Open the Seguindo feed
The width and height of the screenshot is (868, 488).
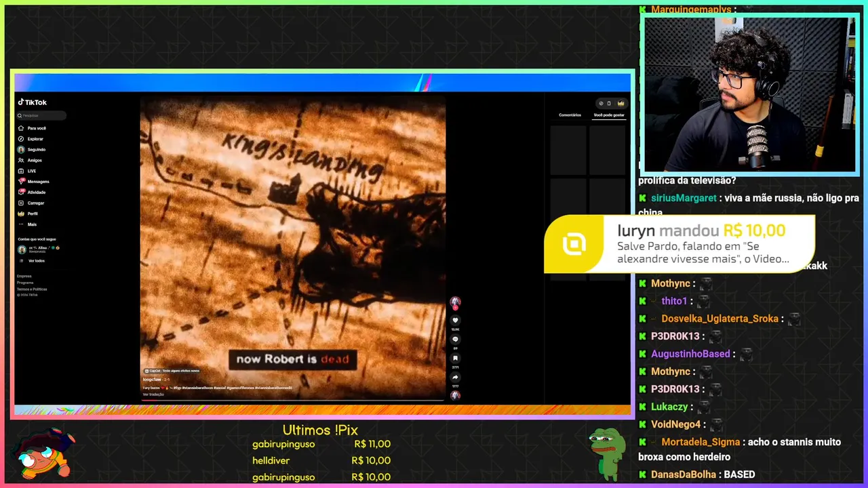32,150
